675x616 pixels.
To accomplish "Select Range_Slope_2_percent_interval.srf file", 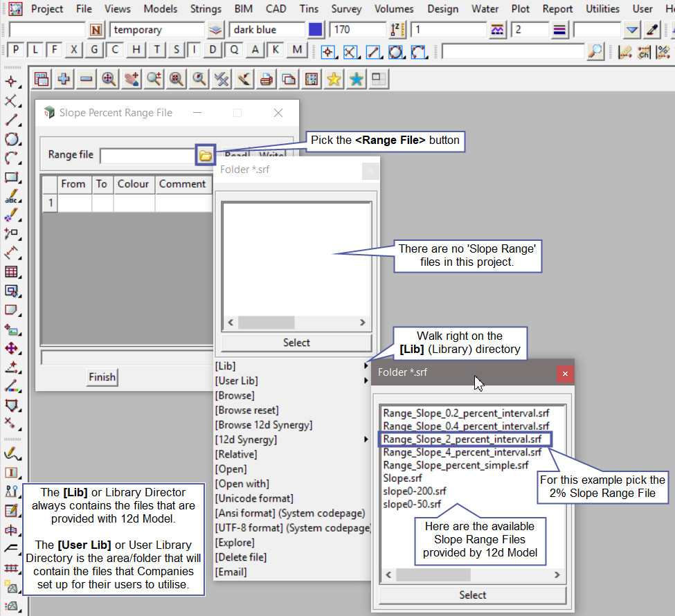I will (x=463, y=440).
